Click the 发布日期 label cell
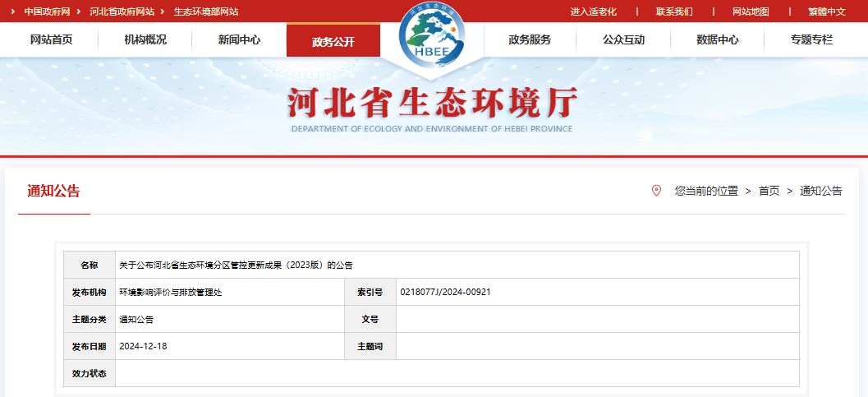 [90, 347]
